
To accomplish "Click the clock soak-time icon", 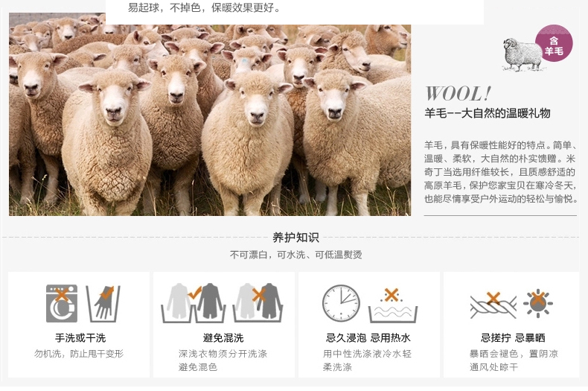I will click(x=341, y=303).
